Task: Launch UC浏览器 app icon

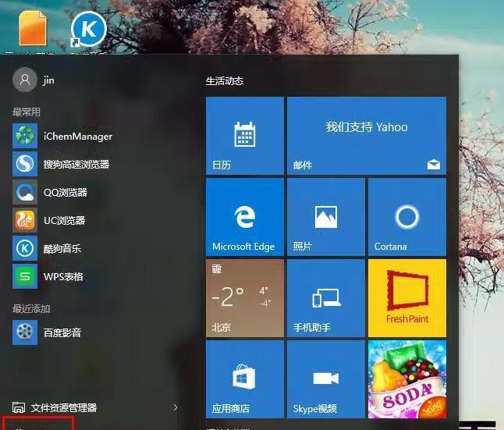Action: click(x=25, y=220)
